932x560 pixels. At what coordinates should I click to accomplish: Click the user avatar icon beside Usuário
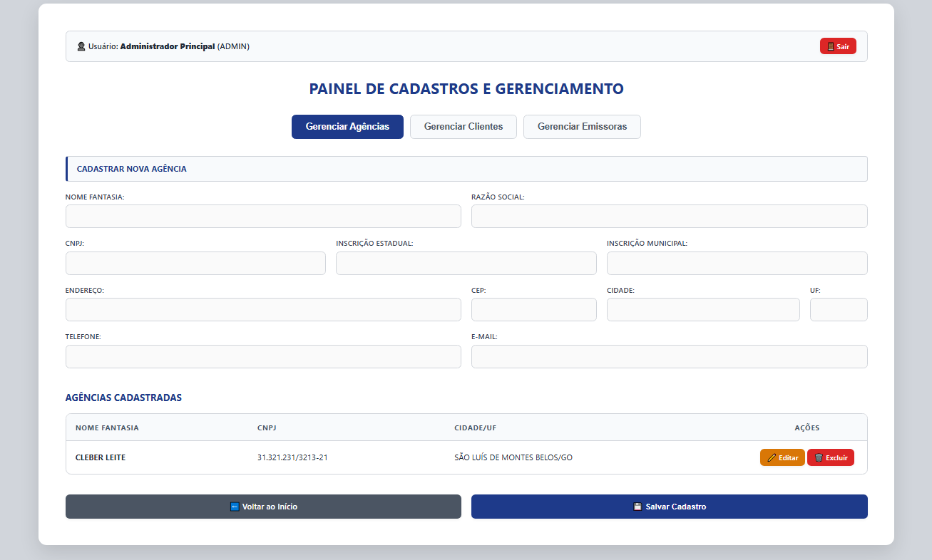pos(81,46)
